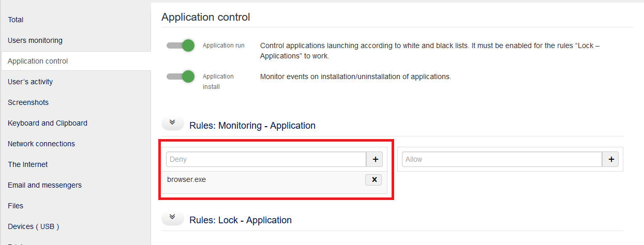Click into the Allow text field
Screen dimensions: 644x245
(502, 160)
